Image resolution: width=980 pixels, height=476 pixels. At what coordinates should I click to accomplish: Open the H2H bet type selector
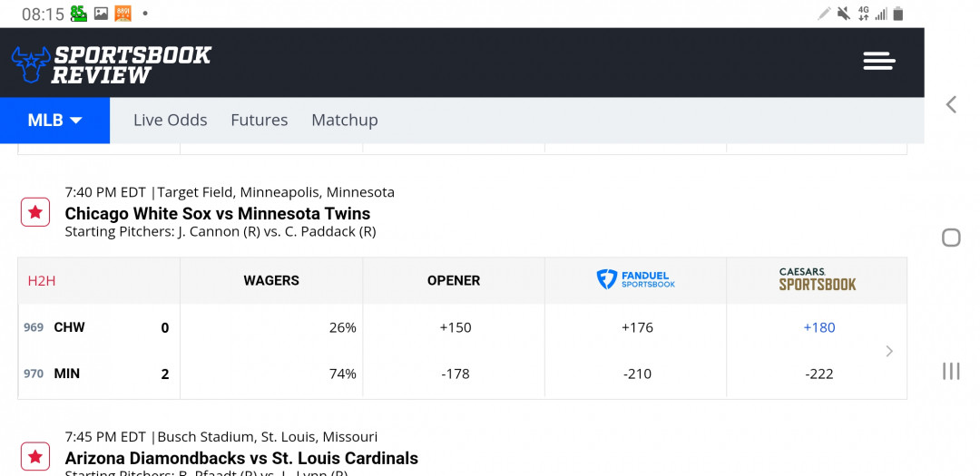(x=42, y=281)
